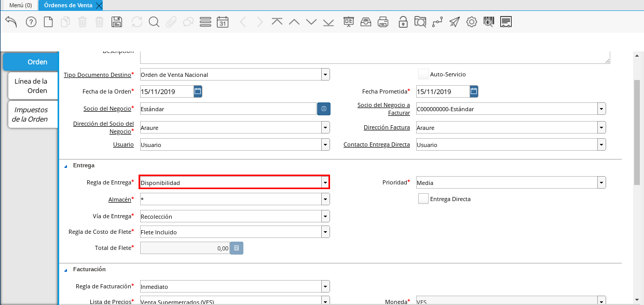Click the padlock icon in the toolbar
Screen dimensions: 644x305
(x=403, y=22)
